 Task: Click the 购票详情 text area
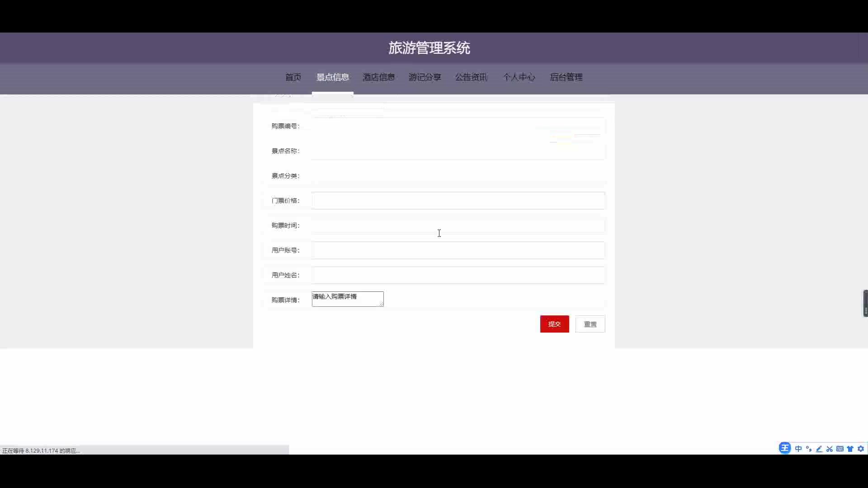[x=348, y=299]
